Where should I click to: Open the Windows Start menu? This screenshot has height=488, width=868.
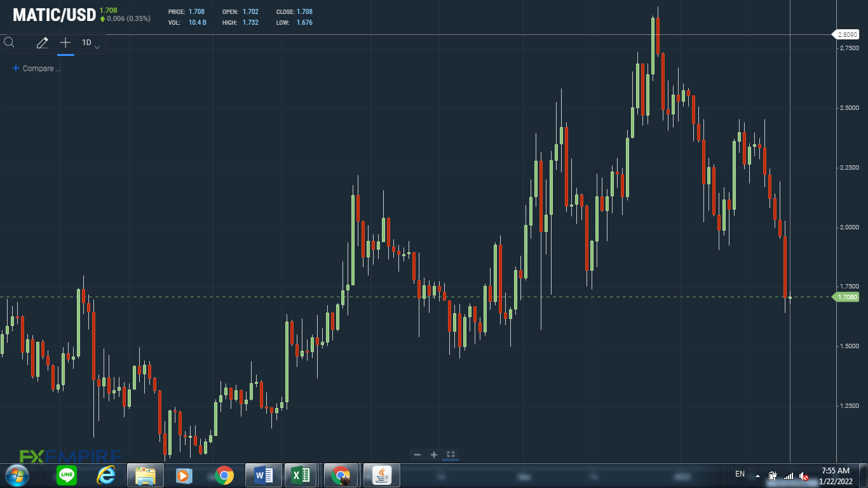(16, 475)
